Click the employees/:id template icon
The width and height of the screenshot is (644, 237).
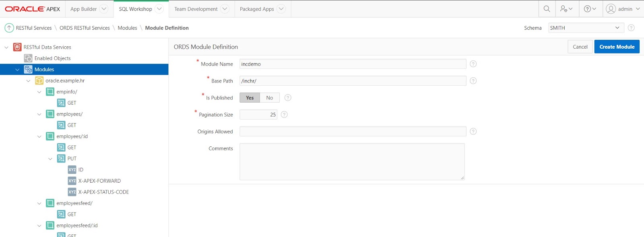coord(50,136)
